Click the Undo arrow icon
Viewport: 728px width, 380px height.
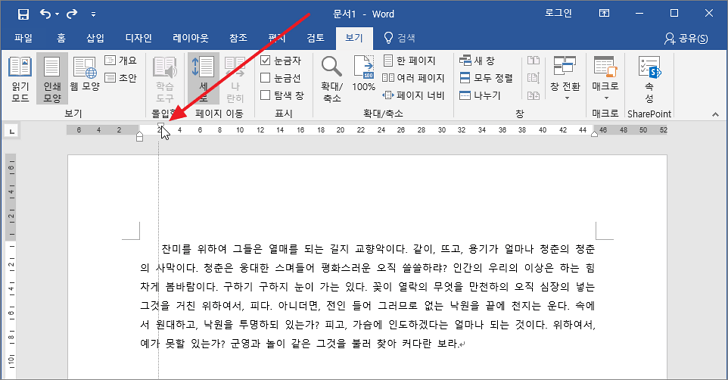tap(46, 14)
